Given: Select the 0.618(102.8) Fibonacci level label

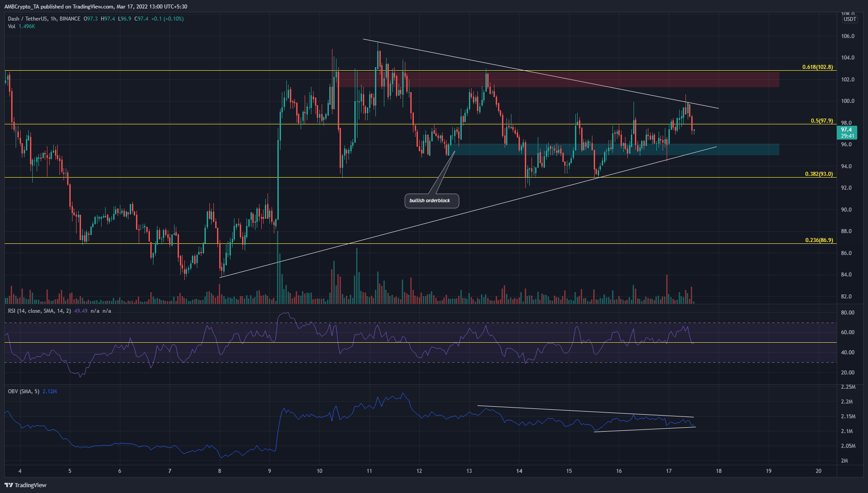Looking at the screenshot, I should tap(817, 67).
